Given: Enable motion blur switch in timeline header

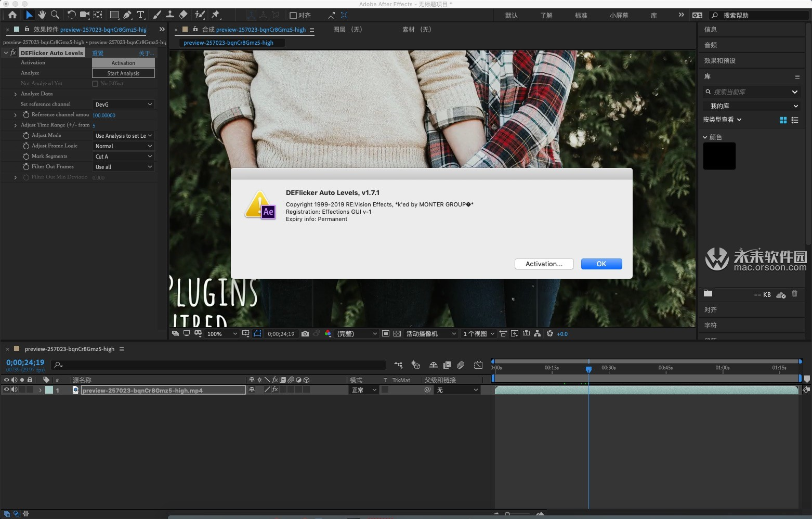Looking at the screenshot, I should [x=461, y=365].
